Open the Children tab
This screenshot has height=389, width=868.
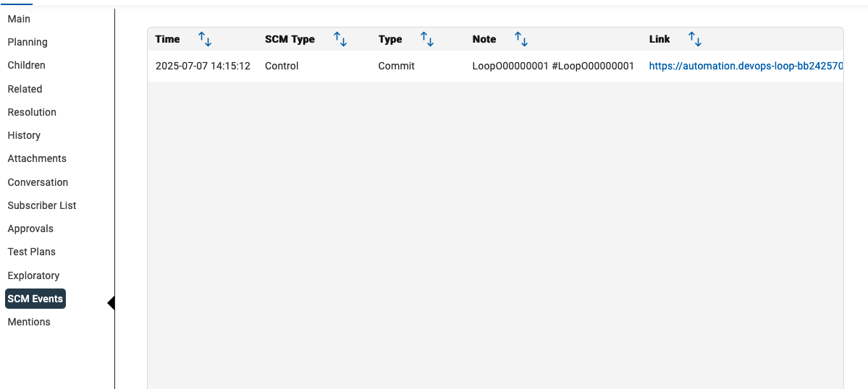[27, 65]
